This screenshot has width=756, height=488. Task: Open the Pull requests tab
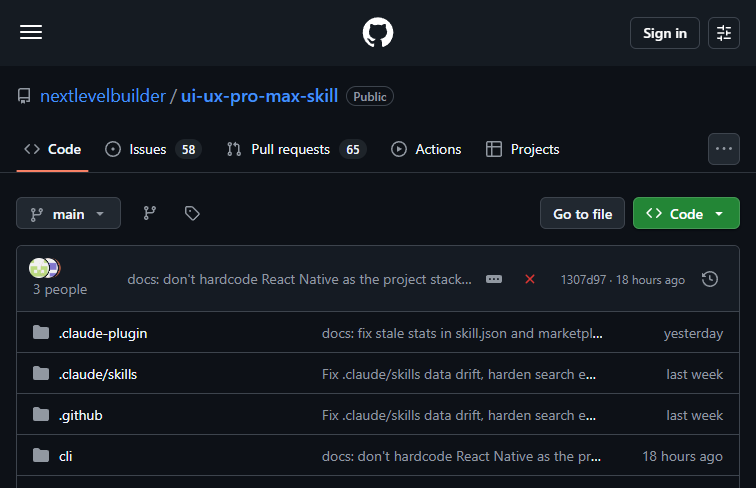click(x=296, y=149)
